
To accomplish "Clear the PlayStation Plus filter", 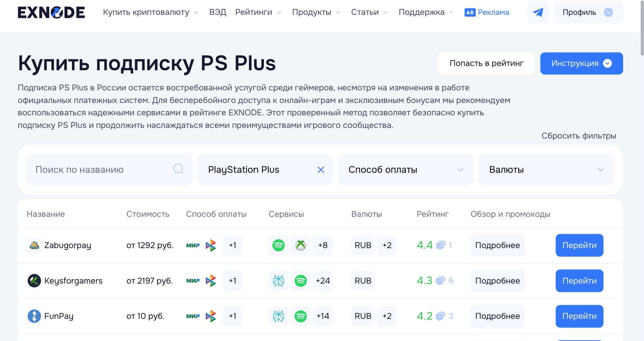I will [x=321, y=170].
